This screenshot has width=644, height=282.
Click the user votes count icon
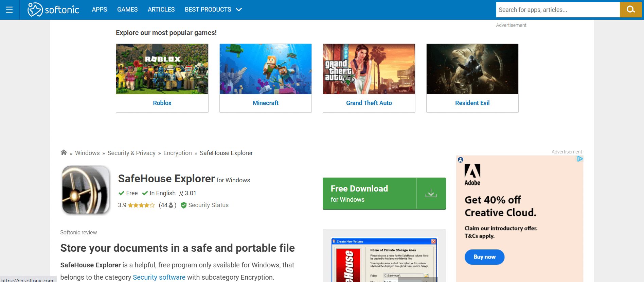171,205
